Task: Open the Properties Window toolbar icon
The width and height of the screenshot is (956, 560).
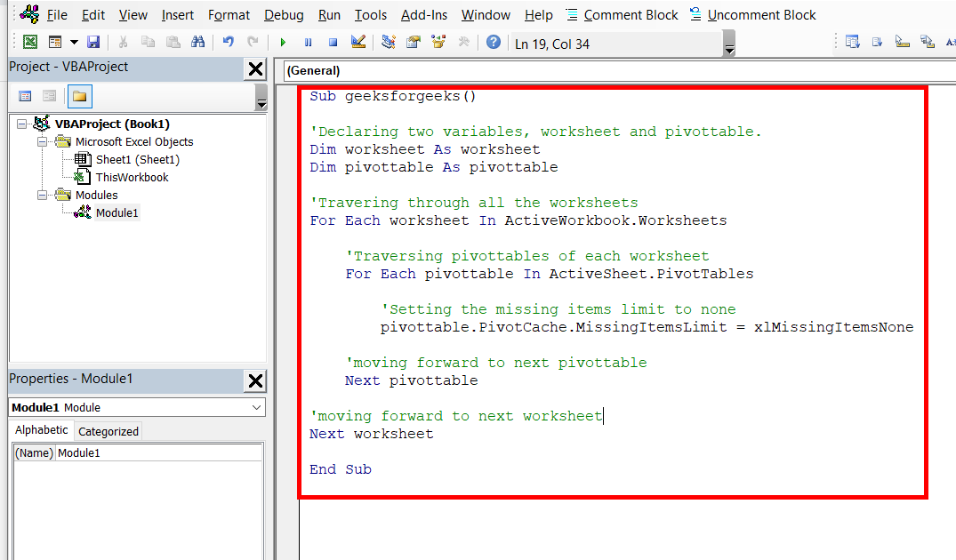Action: point(414,42)
